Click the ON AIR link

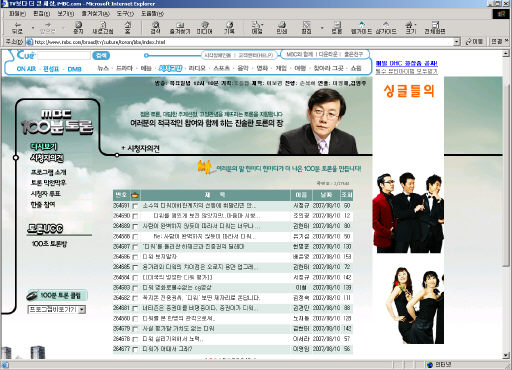(26, 69)
